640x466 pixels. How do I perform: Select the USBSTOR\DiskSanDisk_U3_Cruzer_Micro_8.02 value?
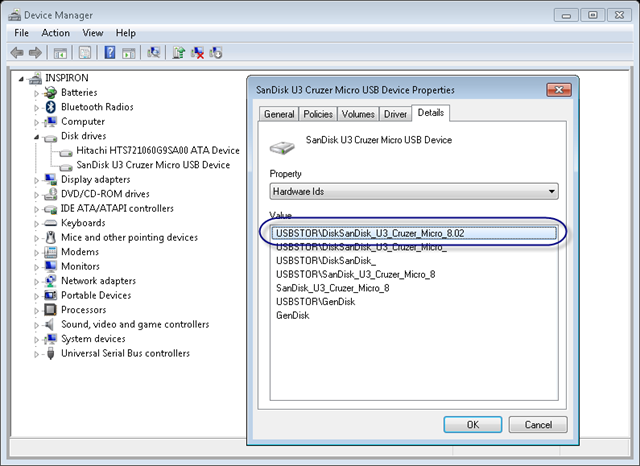tap(414, 233)
